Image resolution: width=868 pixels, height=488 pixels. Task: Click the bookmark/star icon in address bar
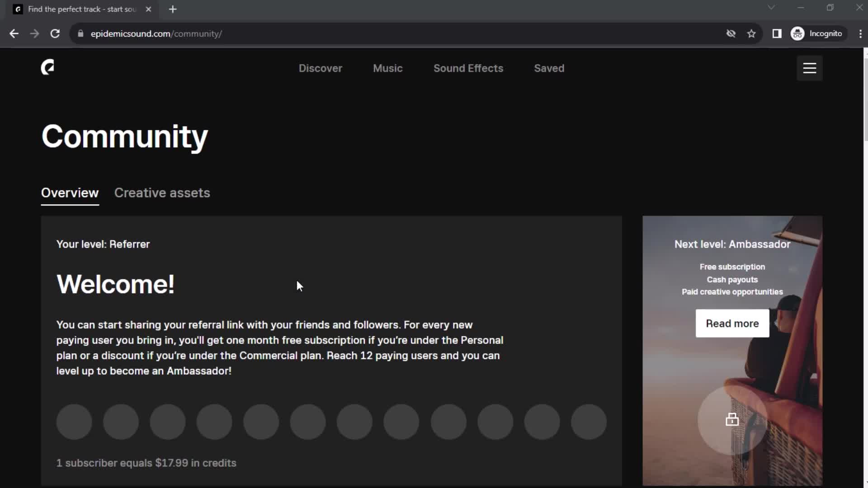pyautogui.click(x=752, y=33)
